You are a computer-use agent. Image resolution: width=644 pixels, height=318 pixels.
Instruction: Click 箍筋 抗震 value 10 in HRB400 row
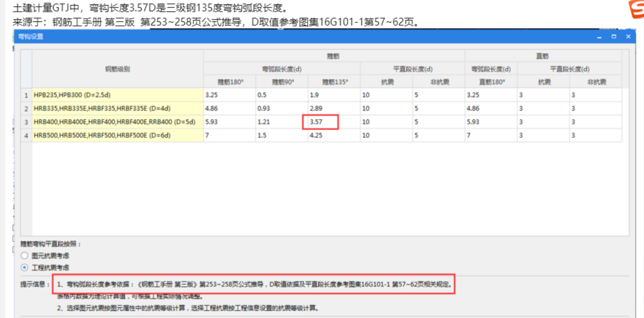click(386, 122)
